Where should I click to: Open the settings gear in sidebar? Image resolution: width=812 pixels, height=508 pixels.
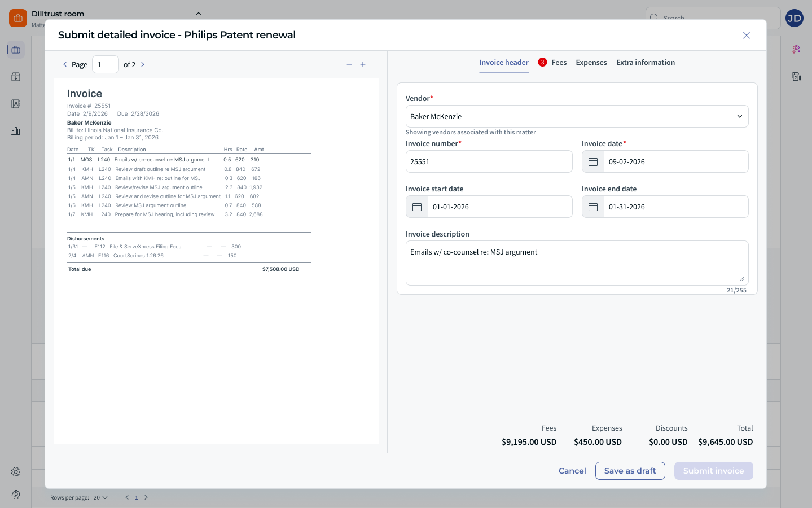coord(16,472)
